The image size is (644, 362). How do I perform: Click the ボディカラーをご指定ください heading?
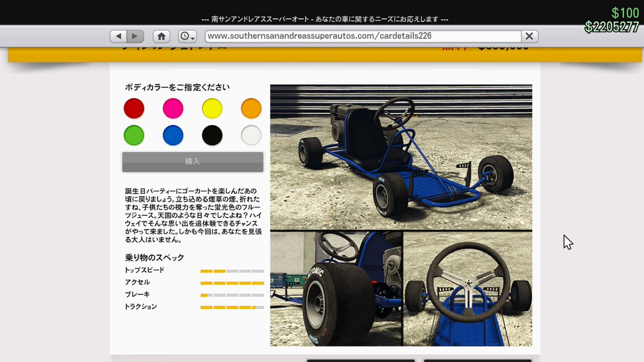click(178, 87)
